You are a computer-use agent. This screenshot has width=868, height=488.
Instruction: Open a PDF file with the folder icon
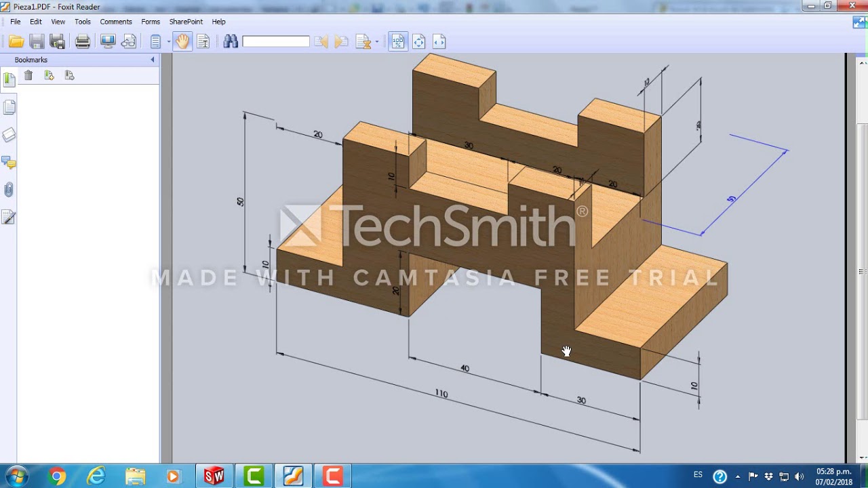tap(16, 42)
